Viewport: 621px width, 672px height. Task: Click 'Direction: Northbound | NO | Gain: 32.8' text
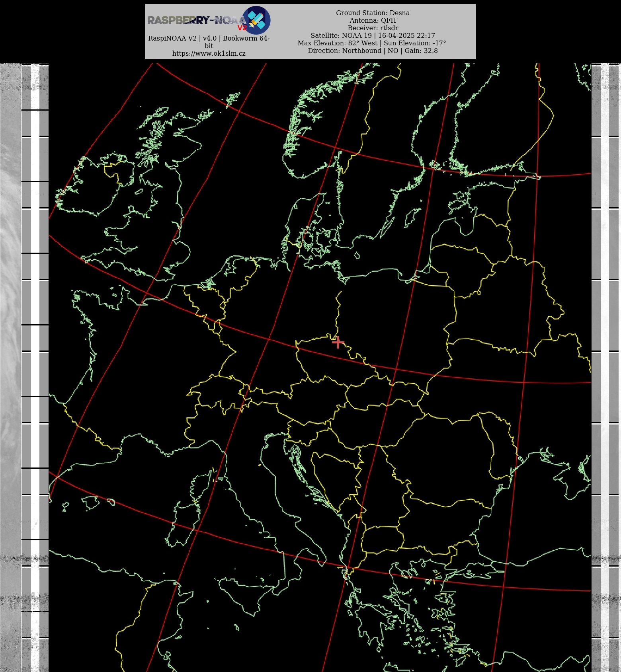[373, 51]
